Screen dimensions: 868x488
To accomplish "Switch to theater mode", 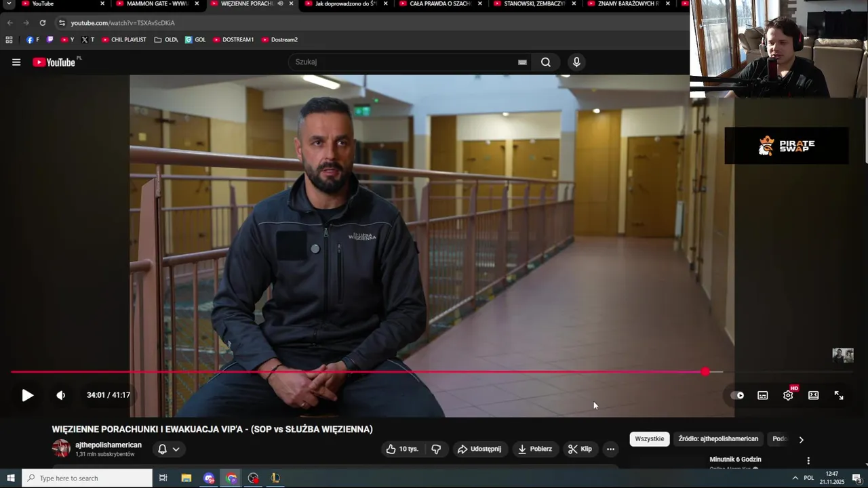I will 814,395.
